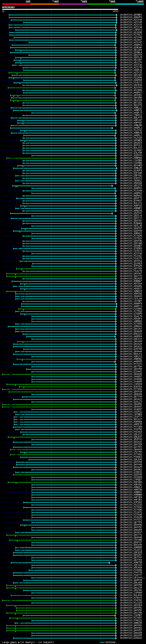Select the cyan ~100% identity color segment
The image size is (146, 644).
pyautogui.click(x=130, y=4)
